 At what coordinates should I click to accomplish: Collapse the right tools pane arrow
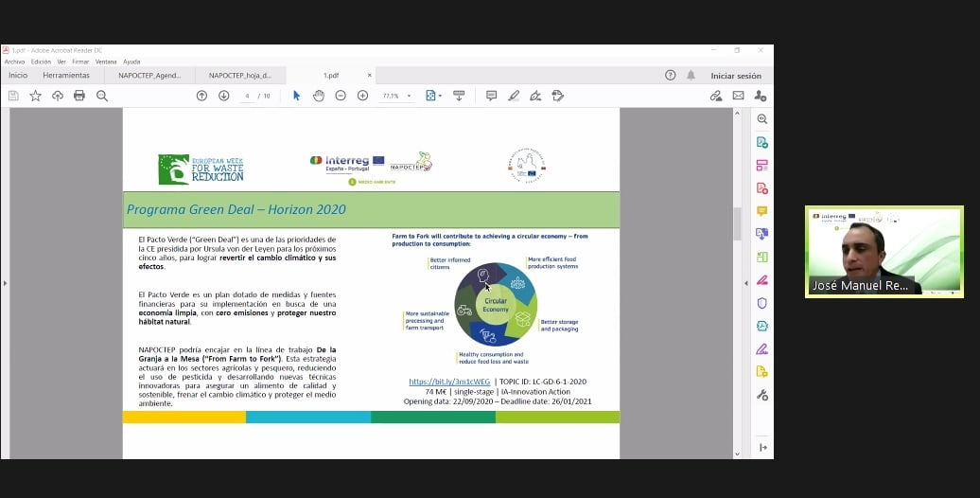(762, 447)
